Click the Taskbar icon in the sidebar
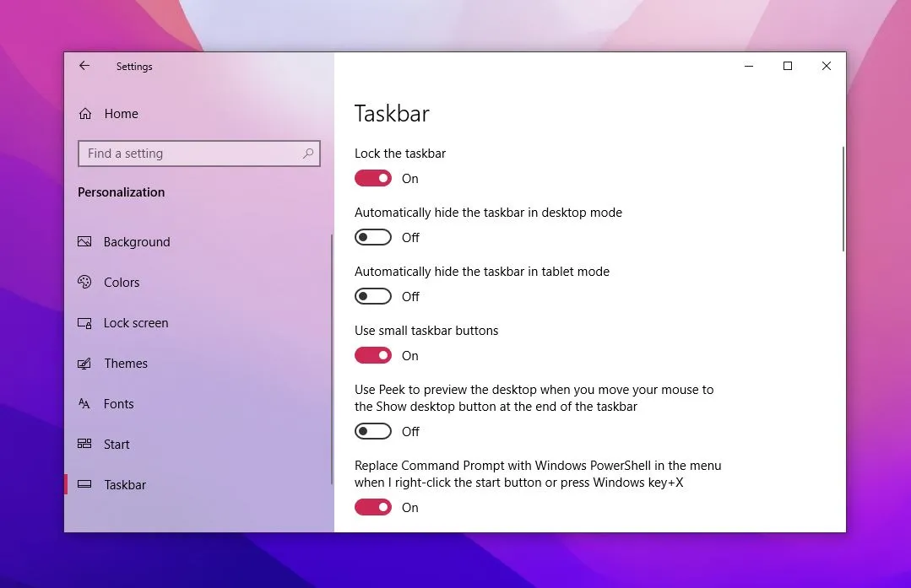911x588 pixels. pos(84,484)
